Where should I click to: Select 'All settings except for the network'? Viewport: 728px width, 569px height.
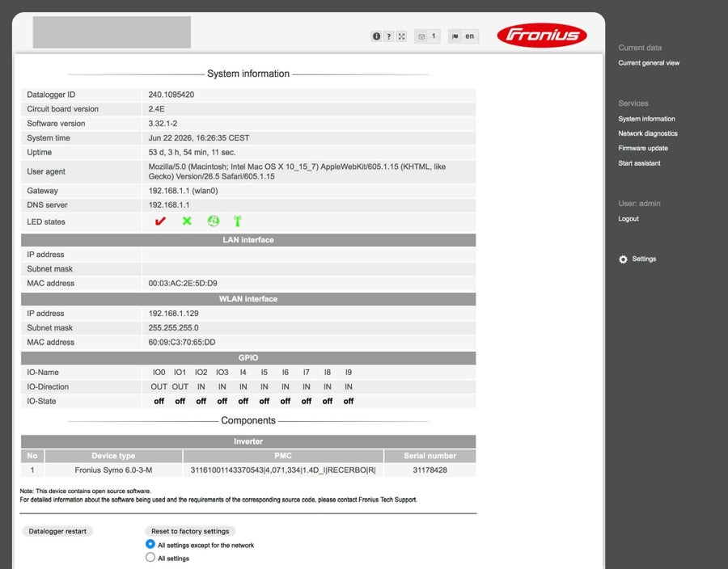pyautogui.click(x=150, y=544)
